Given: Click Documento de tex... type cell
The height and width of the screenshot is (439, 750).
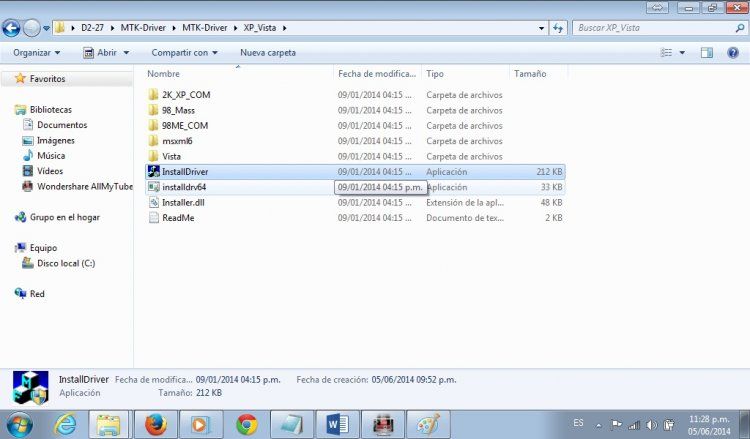Looking at the screenshot, I should [x=465, y=218].
